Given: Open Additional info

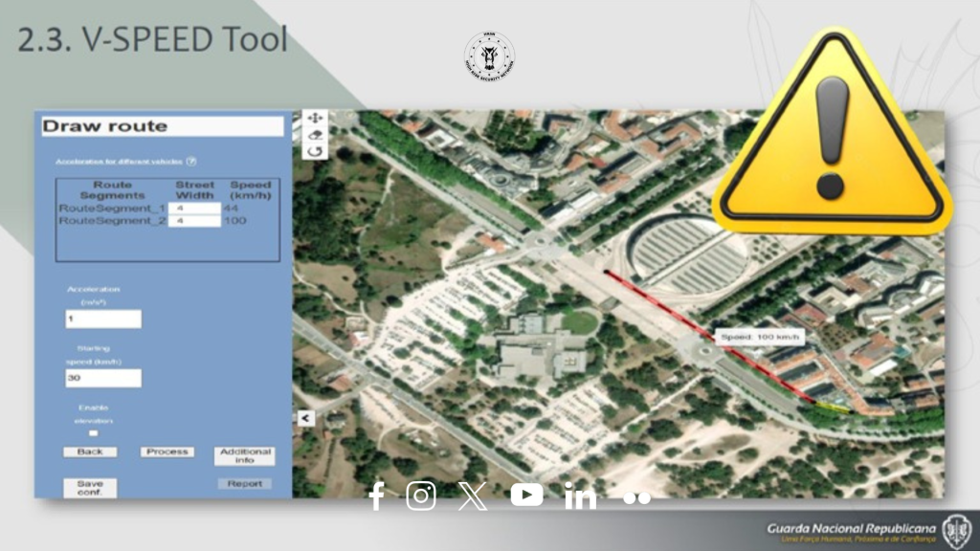Looking at the screenshot, I should pyautogui.click(x=245, y=455).
